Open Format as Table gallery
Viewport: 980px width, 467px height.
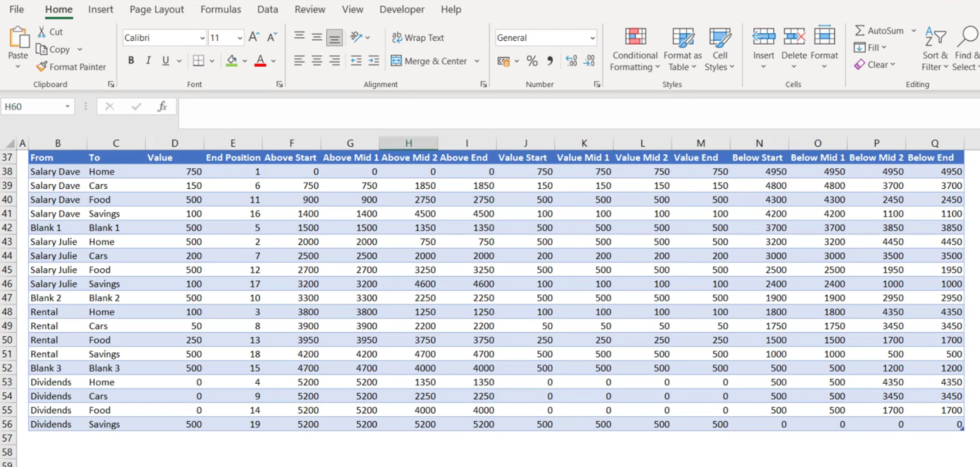coord(682,50)
